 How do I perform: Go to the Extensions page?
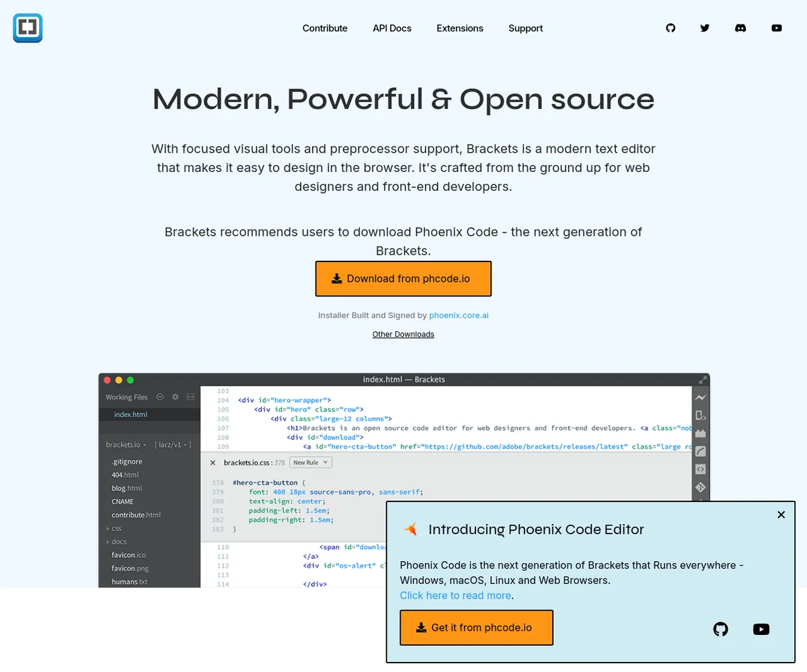(x=460, y=28)
